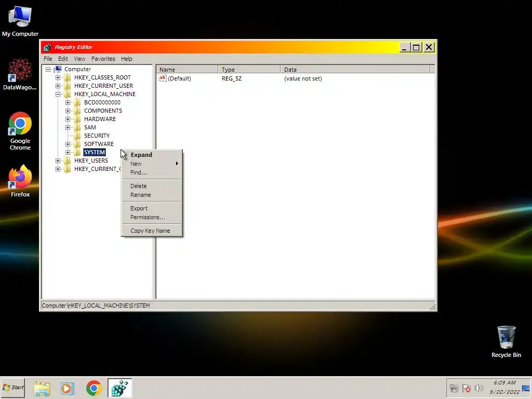Open the Recycle Bin
Screen dimensions: 532x399
point(506,341)
